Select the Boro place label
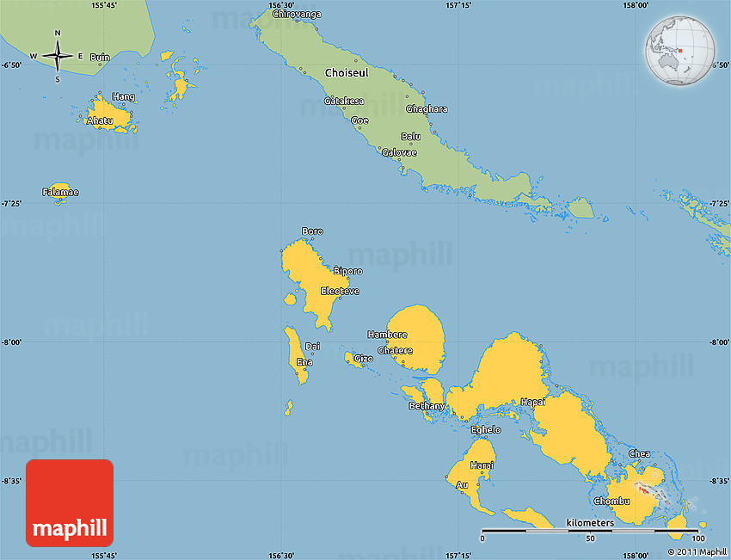Image resolution: width=731 pixels, height=560 pixels. (x=312, y=231)
